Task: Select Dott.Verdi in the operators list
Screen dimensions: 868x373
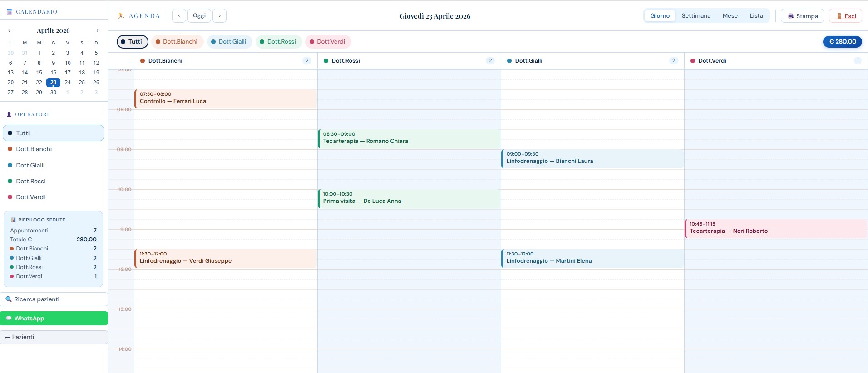Action: point(53,197)
